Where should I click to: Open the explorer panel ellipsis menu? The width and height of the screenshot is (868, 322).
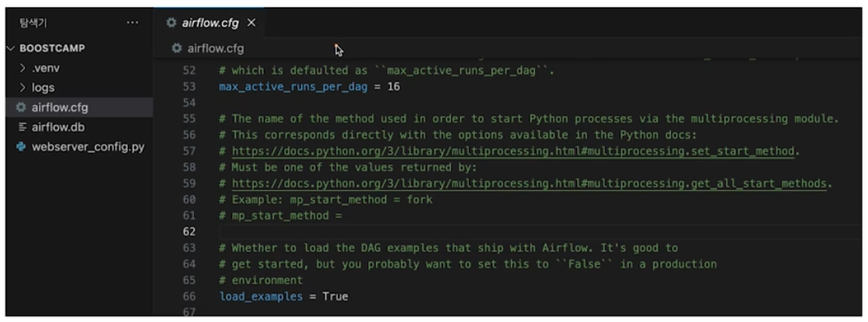(132, 23)
